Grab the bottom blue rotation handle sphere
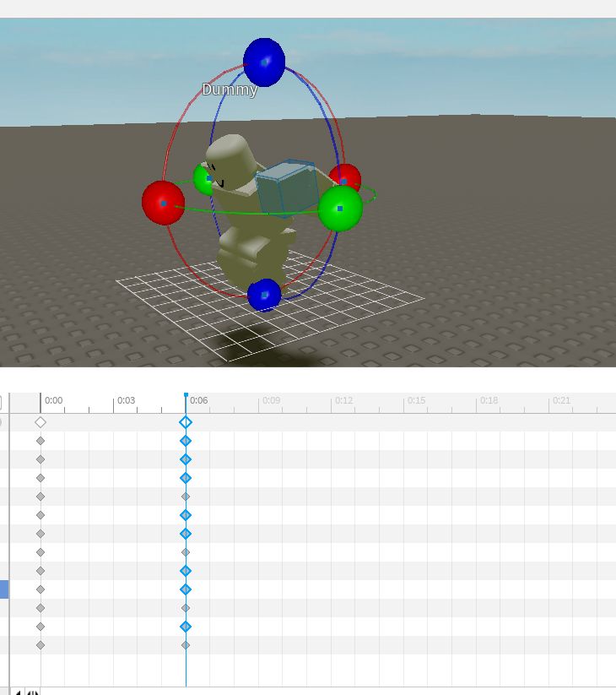The height and width of the screenshot is (695, 616). click(x=264, y=295)
